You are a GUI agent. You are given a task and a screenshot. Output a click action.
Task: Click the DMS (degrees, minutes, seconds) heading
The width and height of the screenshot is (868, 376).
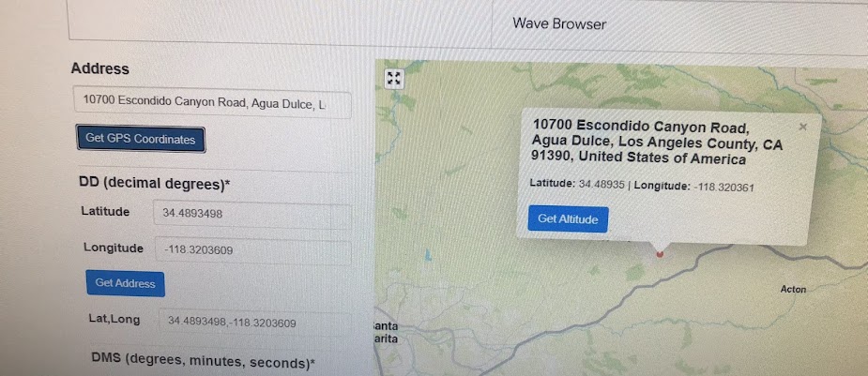tap(204, 363)
